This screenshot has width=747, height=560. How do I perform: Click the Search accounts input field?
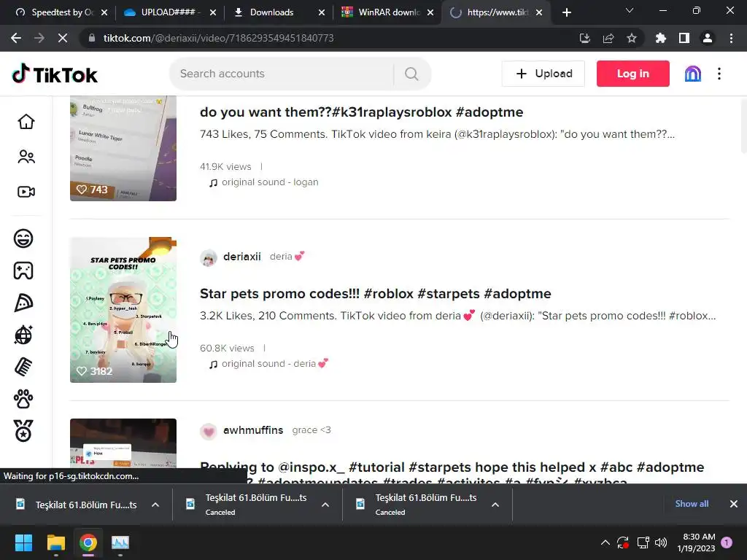click(x=286, y=74)
